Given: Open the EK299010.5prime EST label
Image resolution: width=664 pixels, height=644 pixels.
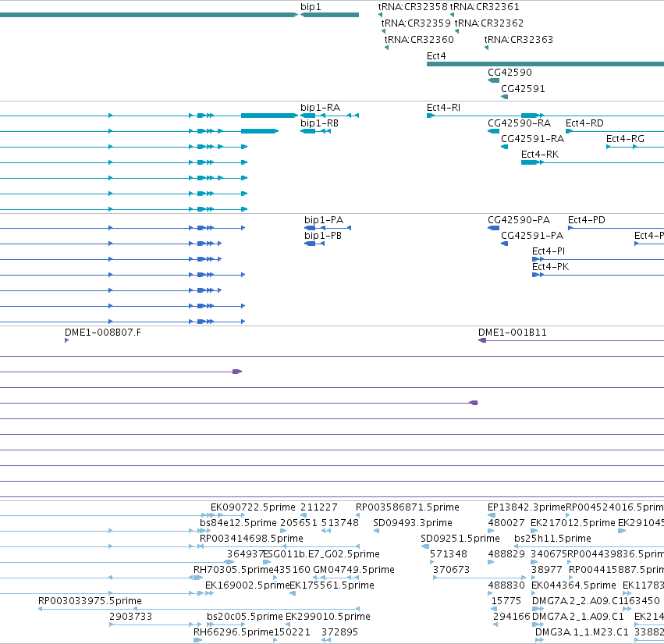Looking at the screenshot, I should [x=328, y=617].
